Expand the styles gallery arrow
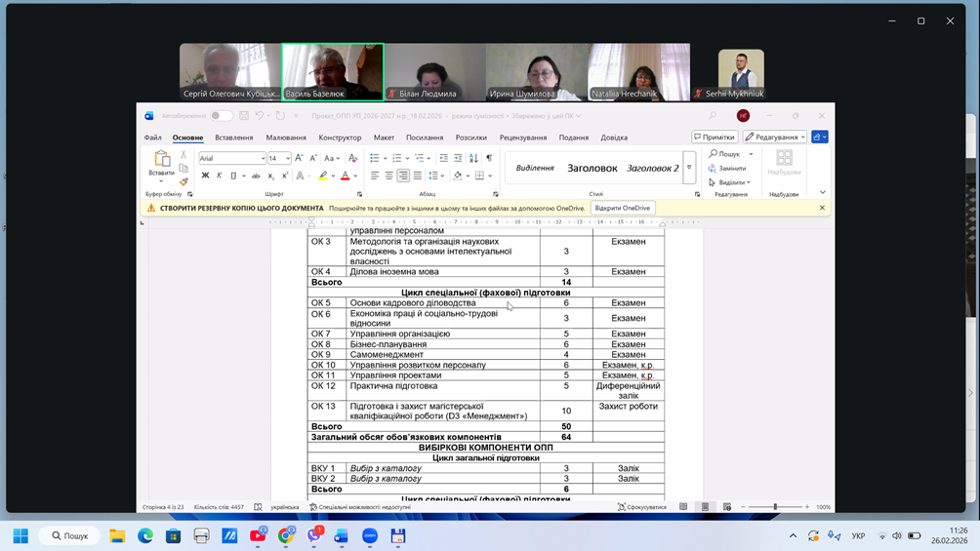 click(689, 168)
